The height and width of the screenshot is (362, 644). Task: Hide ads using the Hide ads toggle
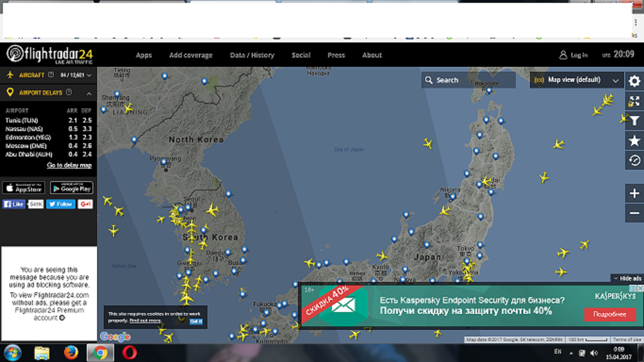click(627, 279)
